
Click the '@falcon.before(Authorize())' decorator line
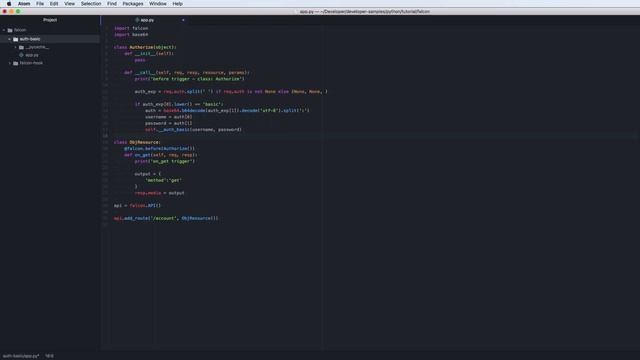[x=160, y=149]
